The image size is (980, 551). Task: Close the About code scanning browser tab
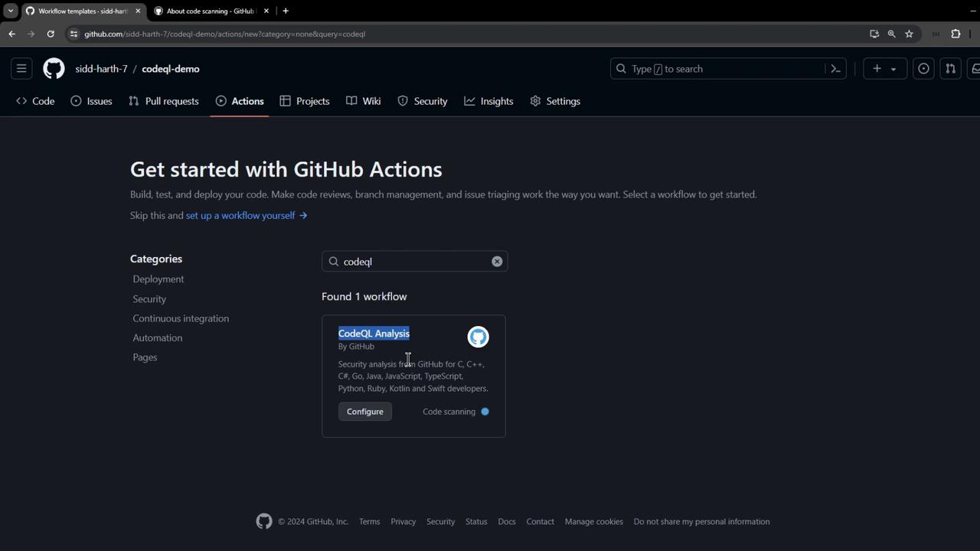(266, 11)
